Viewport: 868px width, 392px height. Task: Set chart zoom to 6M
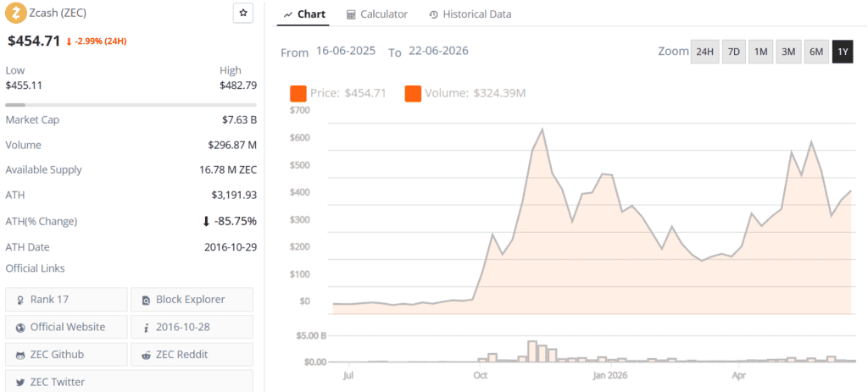tap(816, 52)
